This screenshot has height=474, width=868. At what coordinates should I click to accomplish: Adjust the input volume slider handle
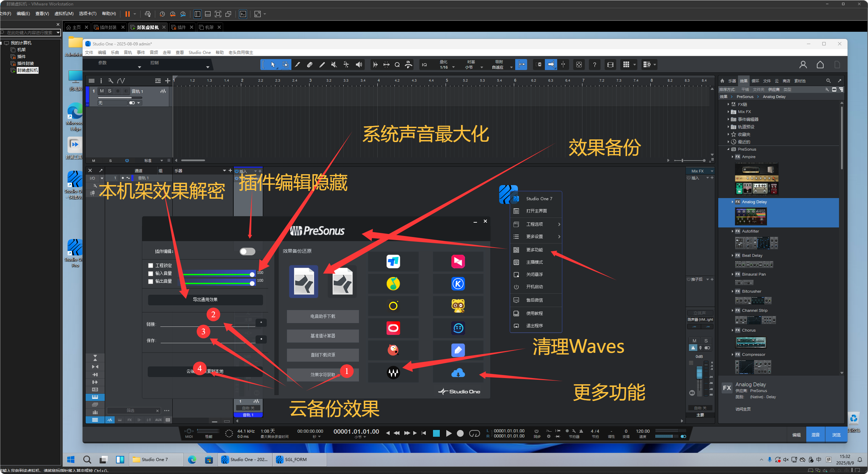coord(252,275)
